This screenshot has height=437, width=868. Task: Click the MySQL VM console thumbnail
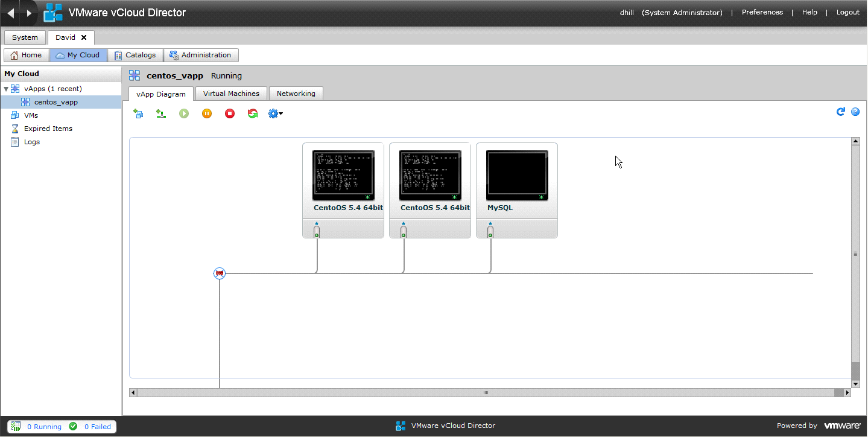point(517,175)
